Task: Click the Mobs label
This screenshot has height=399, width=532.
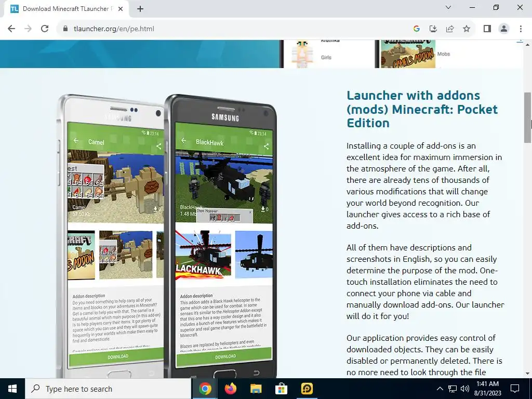Action: 444,54
